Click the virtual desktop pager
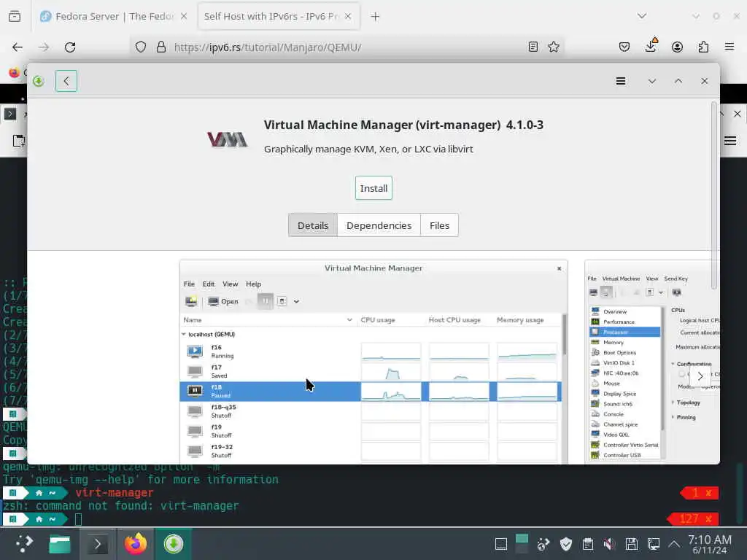The image size is (747, 560). coord(522,544)
